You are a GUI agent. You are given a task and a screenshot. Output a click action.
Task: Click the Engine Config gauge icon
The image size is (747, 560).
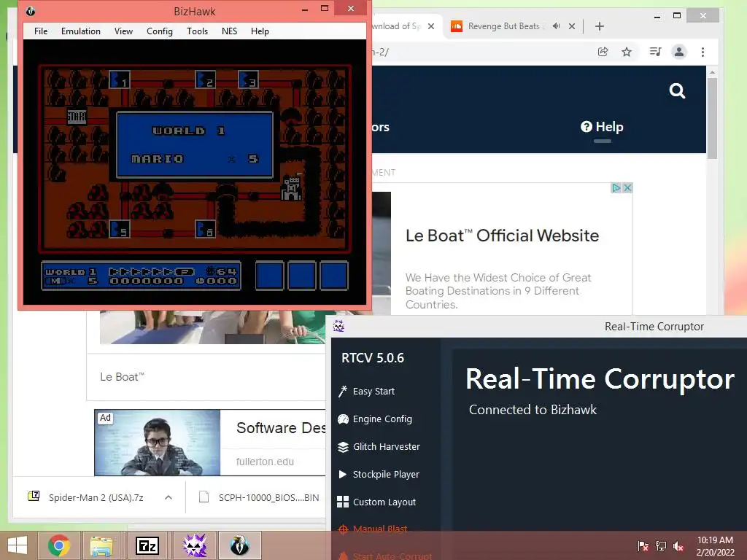[x=343, y=419]
